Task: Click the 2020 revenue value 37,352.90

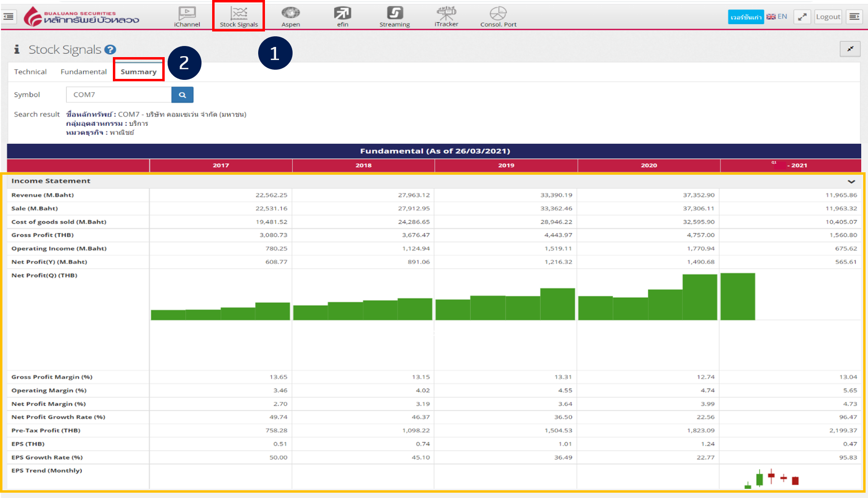Action: (698, 195)
